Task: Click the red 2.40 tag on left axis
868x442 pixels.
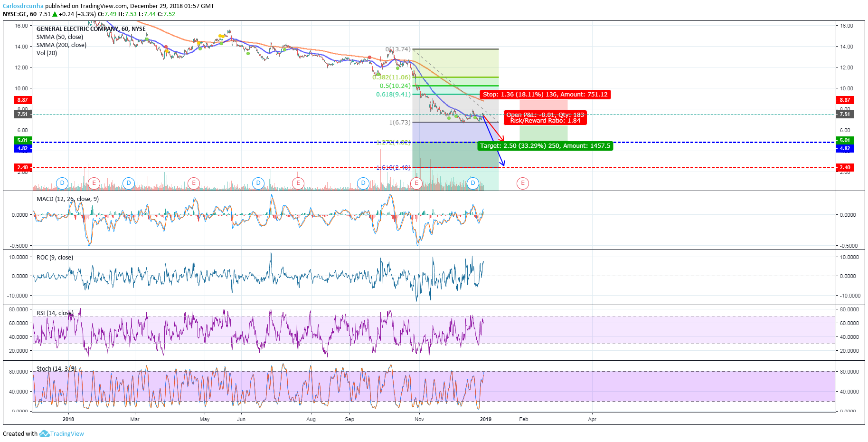Action: coord(22,168)
